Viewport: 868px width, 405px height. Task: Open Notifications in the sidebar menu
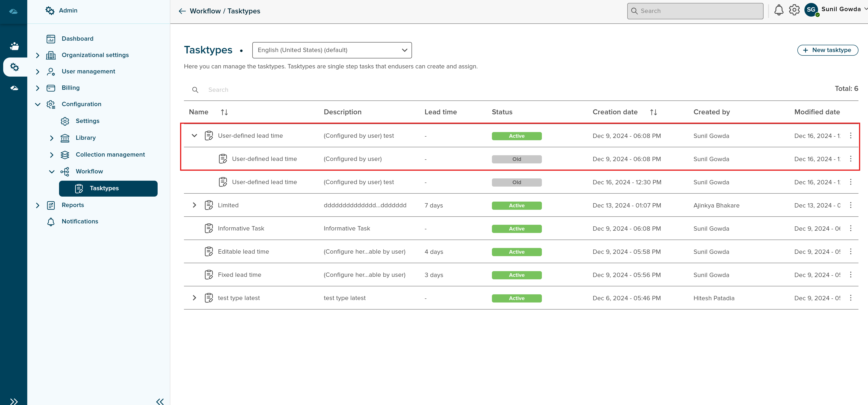80,222
